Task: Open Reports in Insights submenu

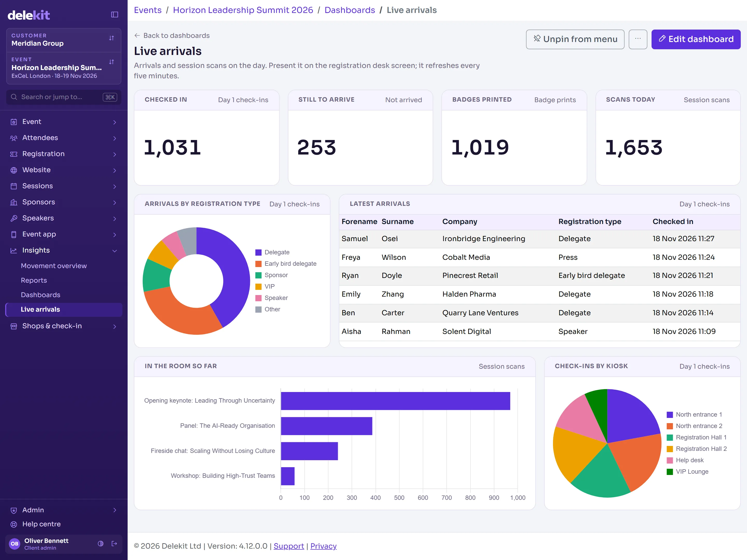Action: (x=34, y=281)
